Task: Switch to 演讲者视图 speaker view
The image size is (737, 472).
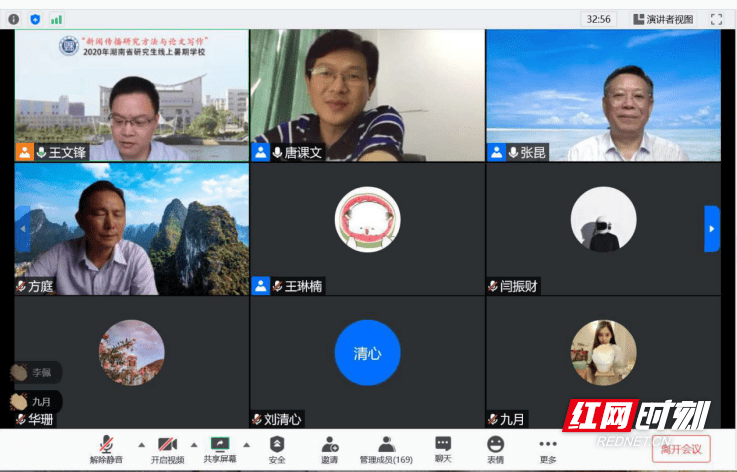Action: (x=663, y=19)
